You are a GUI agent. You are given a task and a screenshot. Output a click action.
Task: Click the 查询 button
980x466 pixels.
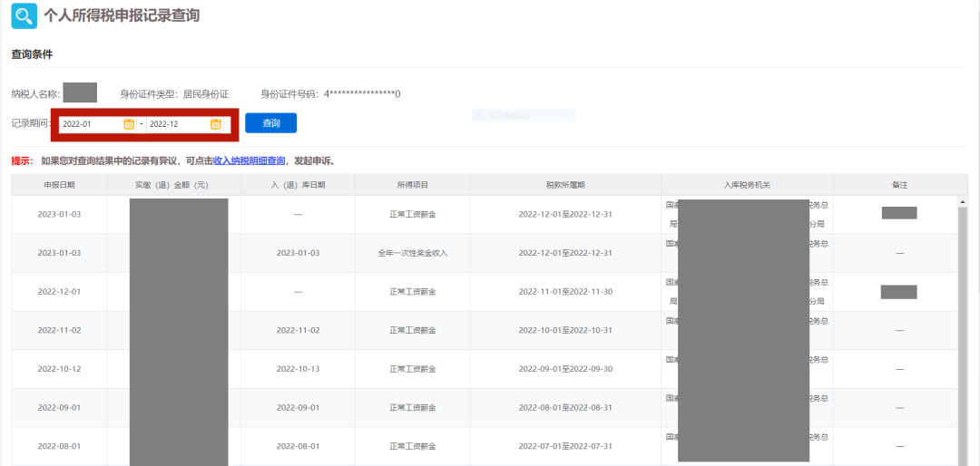pos(270,123)
